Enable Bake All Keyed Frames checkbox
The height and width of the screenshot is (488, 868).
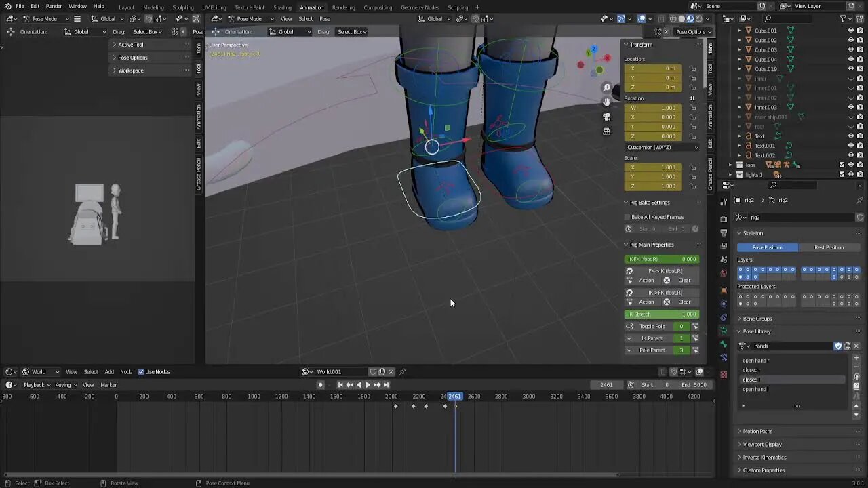tap(627, 217)
